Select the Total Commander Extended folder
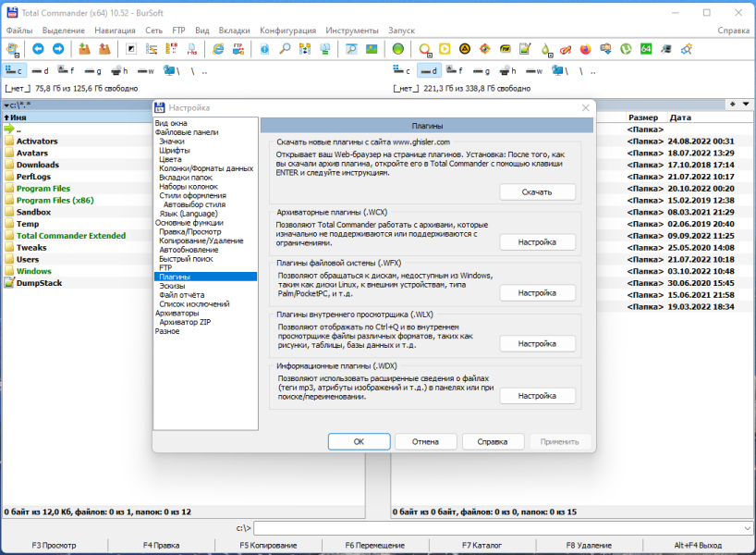Viewport: 756px width, 555px height. pos(71,236)
